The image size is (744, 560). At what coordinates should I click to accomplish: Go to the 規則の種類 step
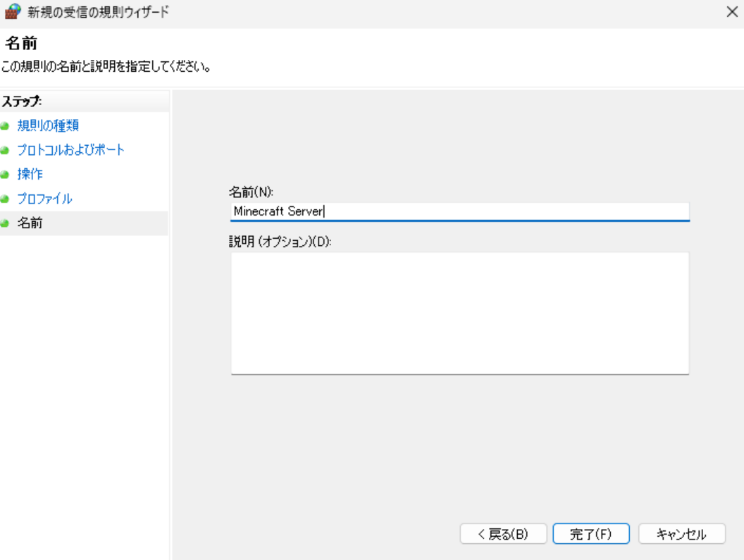click(x=47, y=126)
